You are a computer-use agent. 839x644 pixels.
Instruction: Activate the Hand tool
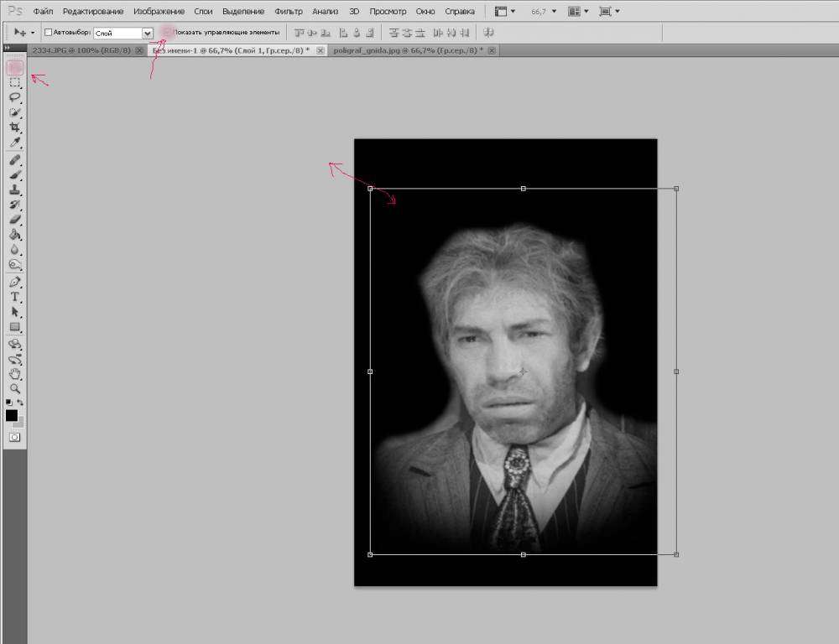[x=14, y=374]
